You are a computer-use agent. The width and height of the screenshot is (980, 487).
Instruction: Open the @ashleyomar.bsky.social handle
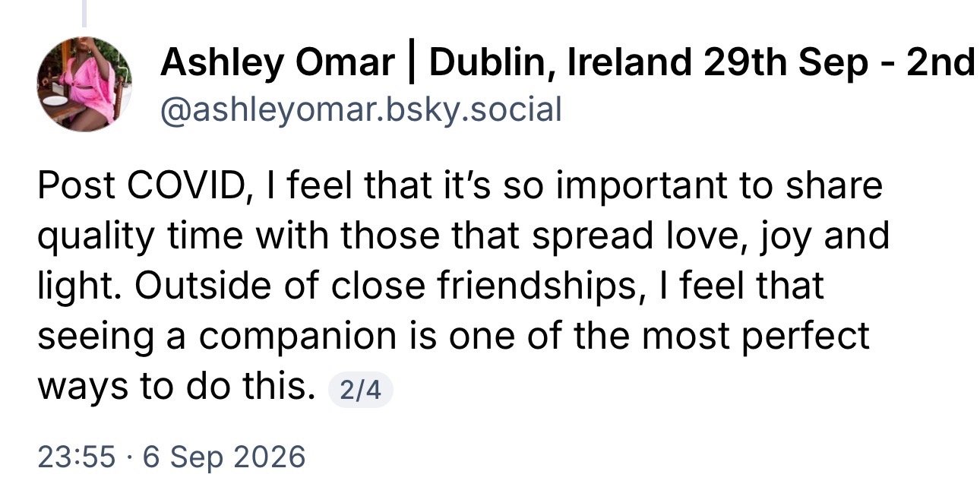pyautogui.click(x=361, y=111)
